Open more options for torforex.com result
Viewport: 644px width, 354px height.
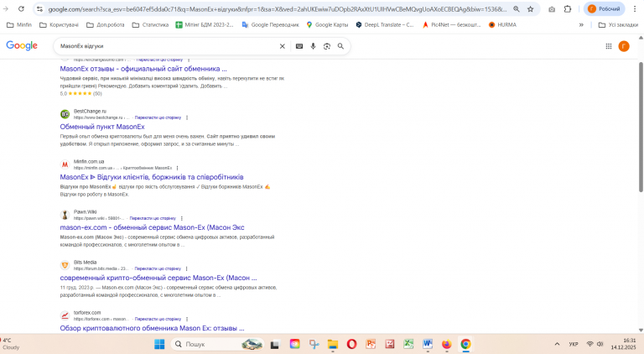[x=187, y=319]
